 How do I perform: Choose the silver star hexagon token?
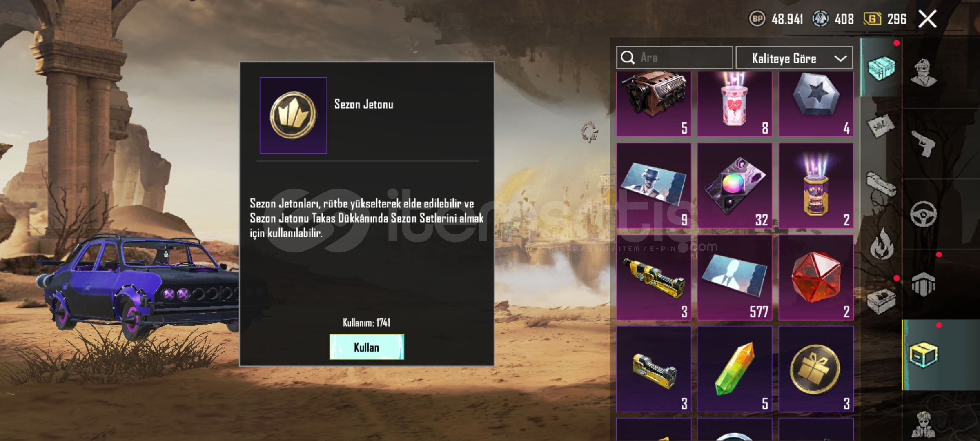[x=816, y=104]
